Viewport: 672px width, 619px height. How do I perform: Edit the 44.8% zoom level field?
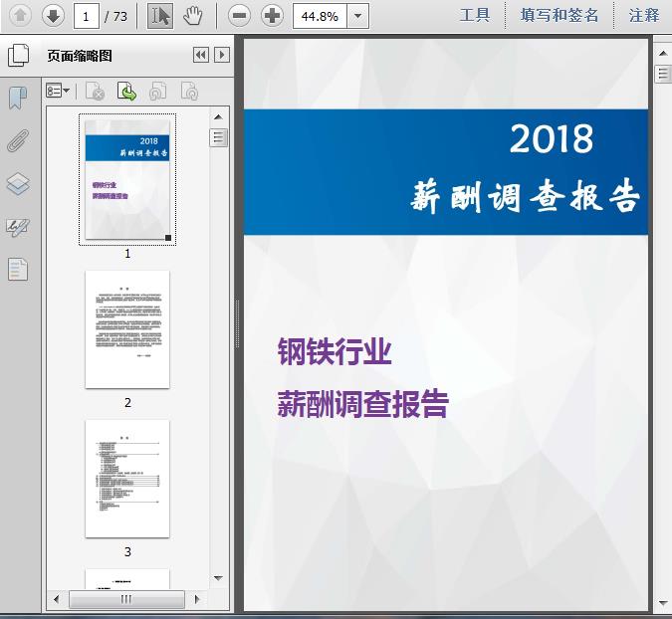point(320,16)
